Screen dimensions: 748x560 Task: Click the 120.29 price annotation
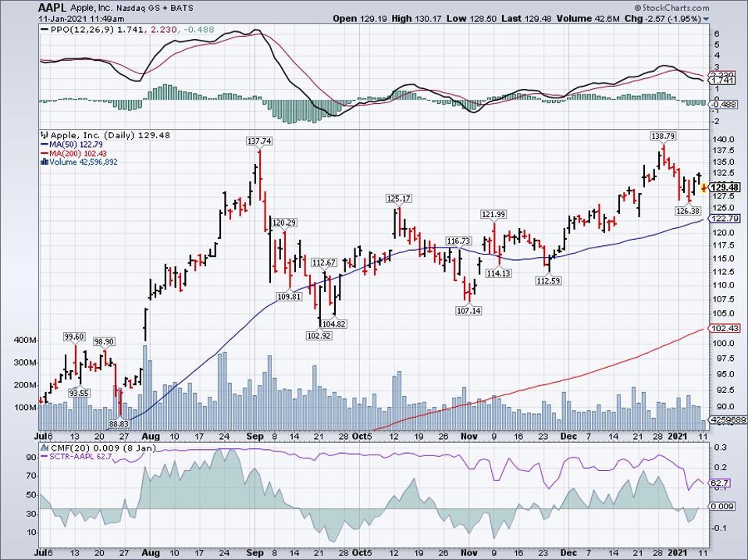[284, 223]
